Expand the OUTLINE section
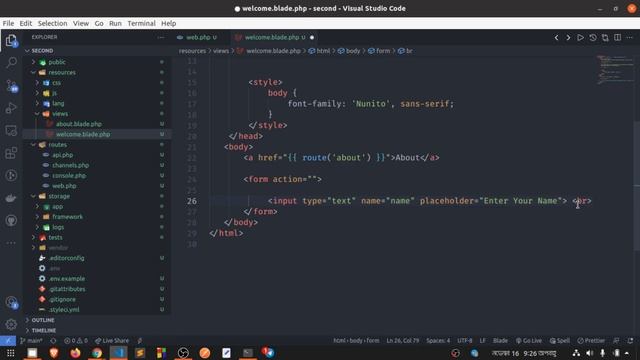The height and width of the screenshot is (360, 640). click(42, 320)
